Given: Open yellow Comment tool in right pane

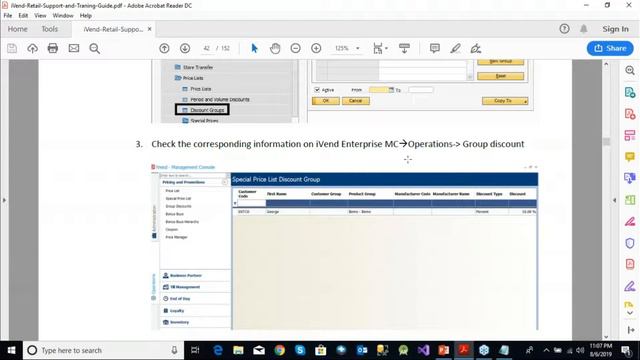Looking at the screenshot, I should tap(630, 157).
